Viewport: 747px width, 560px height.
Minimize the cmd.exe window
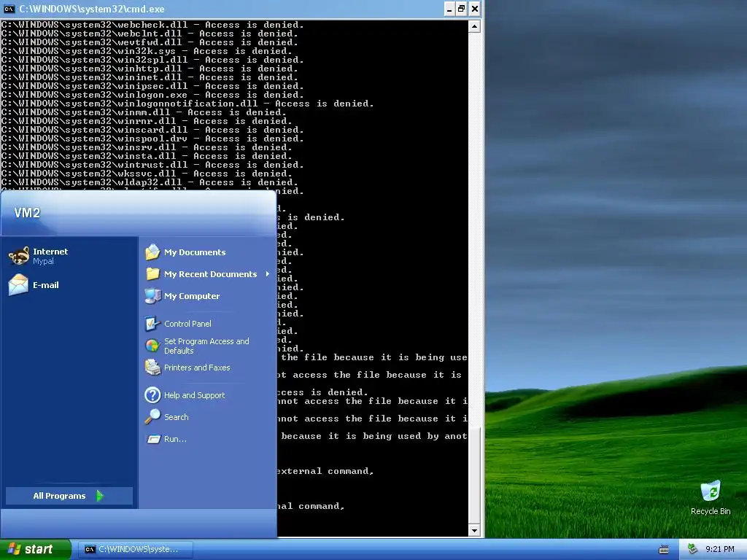click(x=449, y=9)
